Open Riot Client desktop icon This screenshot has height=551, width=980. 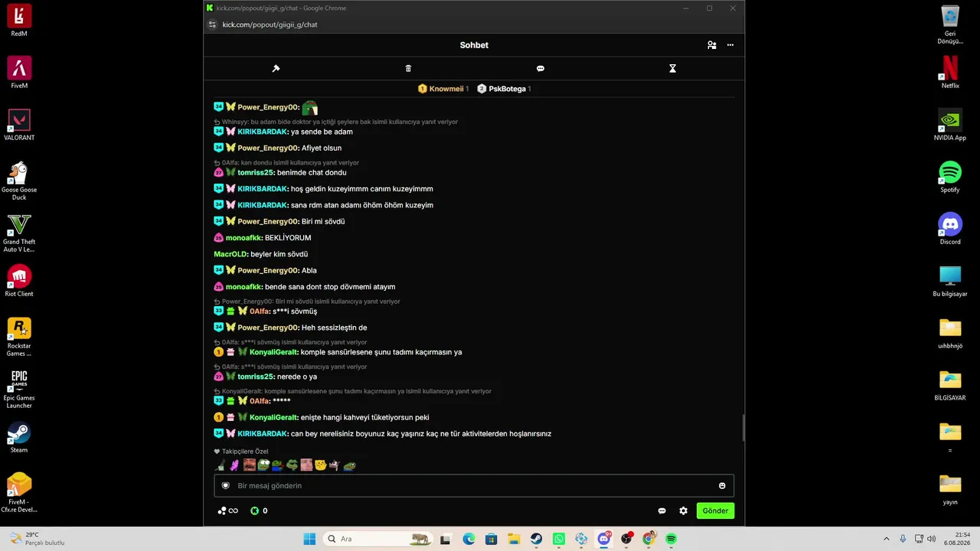(19, 281)
